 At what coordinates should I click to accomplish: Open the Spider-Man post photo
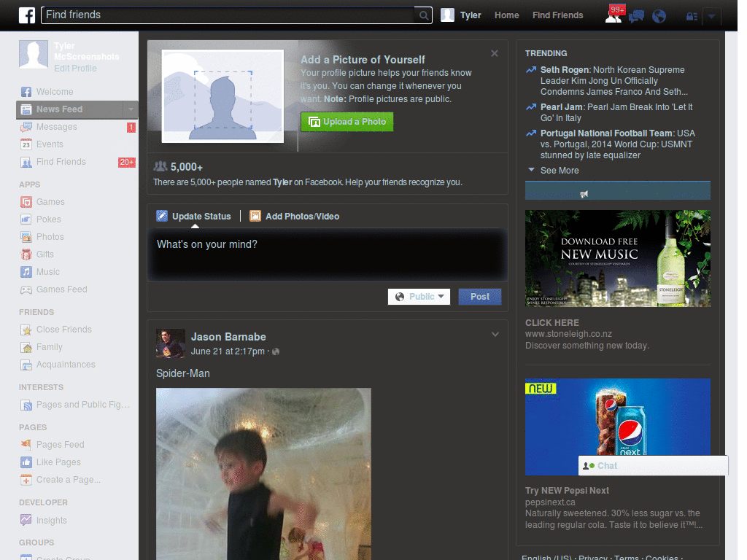(x=263, y=474)
